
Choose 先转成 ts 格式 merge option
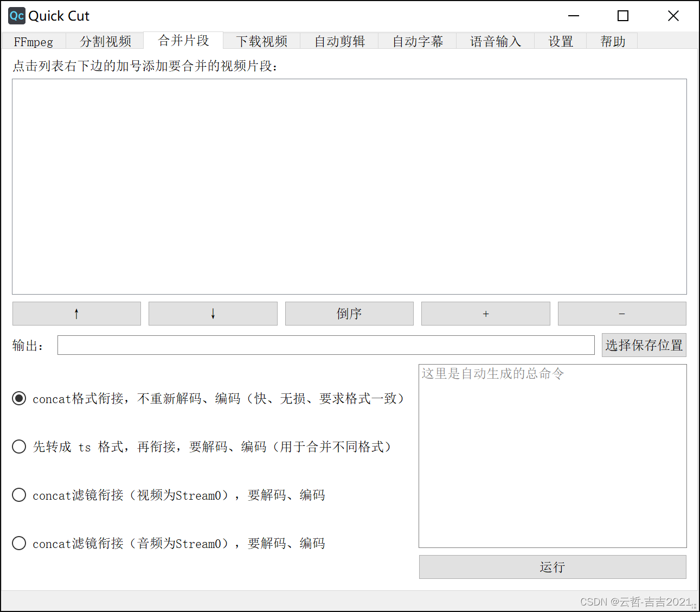(x=18, y=447)
